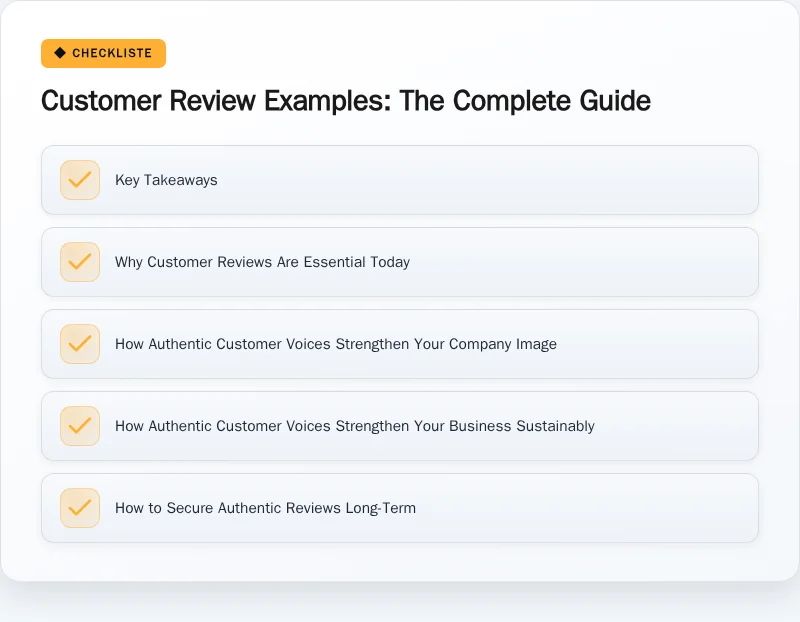Toggle the Key Takeaways checkbox
The height and width of the screenshot is (622, 800).
pyautogui.click(x=80, y=180)
